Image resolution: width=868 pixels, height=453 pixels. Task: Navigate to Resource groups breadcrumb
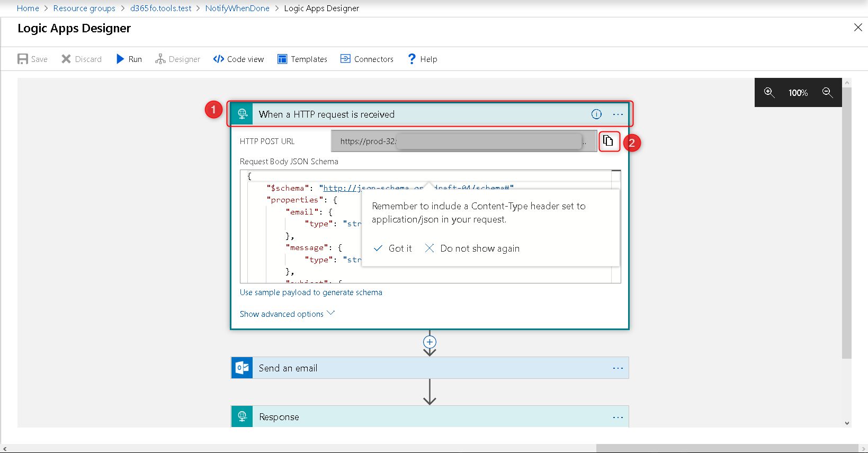point(84,8)
